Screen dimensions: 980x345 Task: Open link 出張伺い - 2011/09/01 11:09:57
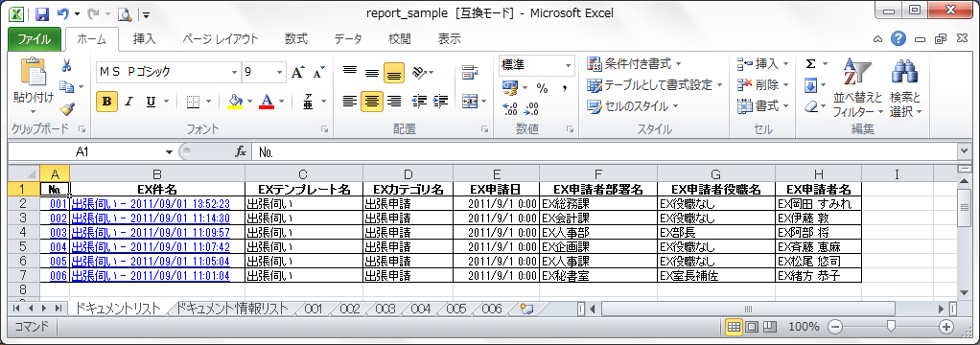tap(151, 232)
